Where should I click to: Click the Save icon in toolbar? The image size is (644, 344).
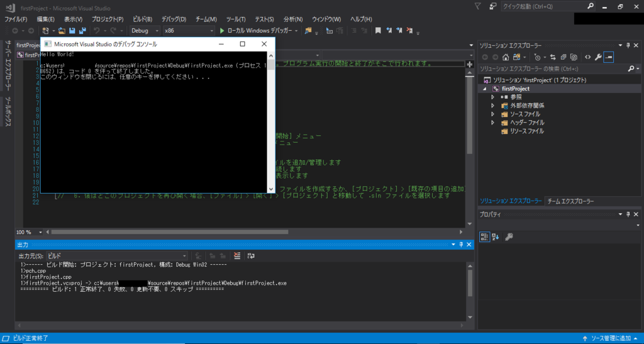pos(72,31)
